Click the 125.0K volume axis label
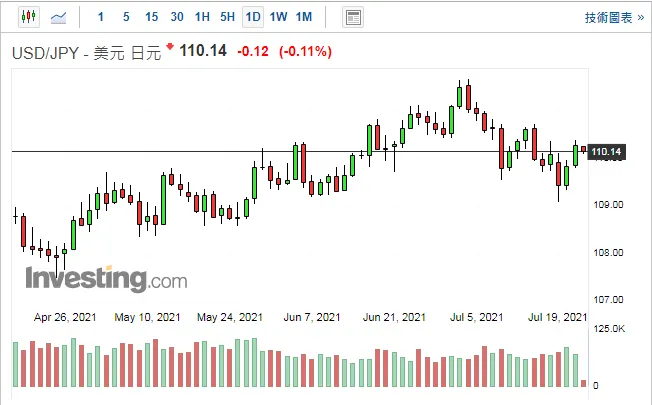This screenshot has height=405, width=652. (x=609, y=328)
